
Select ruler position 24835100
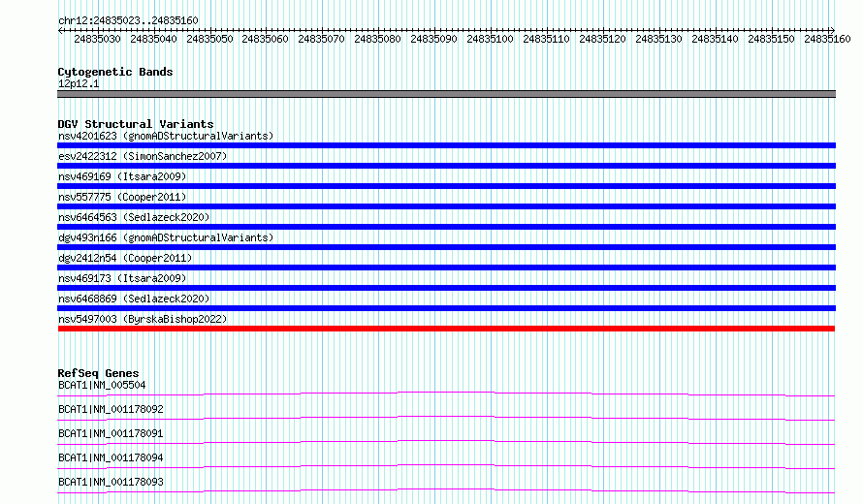[490, 39]
